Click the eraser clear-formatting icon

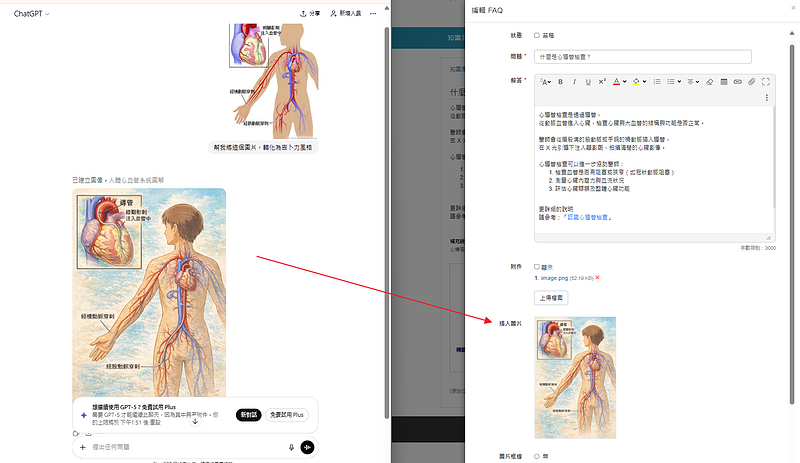coord(709,81)
